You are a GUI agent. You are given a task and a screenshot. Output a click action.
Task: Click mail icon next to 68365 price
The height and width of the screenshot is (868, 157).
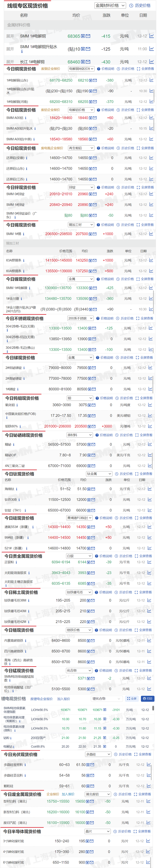tap(88, 36)
